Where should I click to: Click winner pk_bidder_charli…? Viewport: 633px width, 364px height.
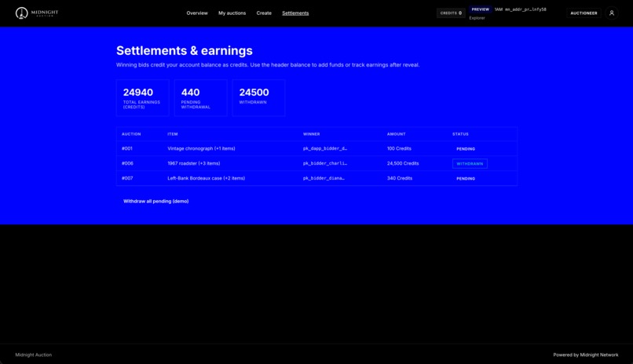pos(325,163)
